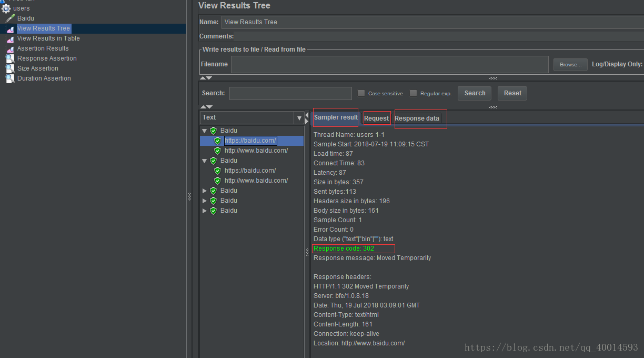Viewport: 644px width, 358px height.
Task: Click the Assertion Results listener icon
Action: click(x=10, y=48)
